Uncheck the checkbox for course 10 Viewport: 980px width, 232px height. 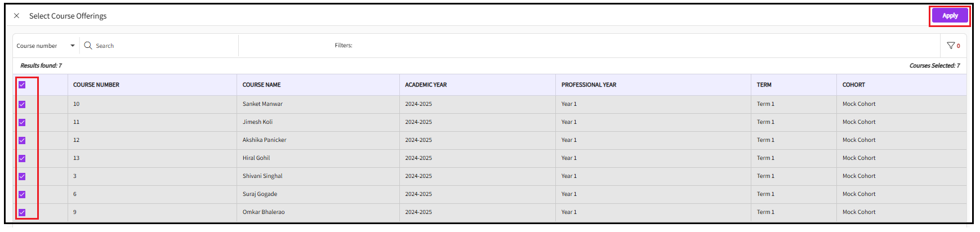pyautogui.click(x=22, y=104)
